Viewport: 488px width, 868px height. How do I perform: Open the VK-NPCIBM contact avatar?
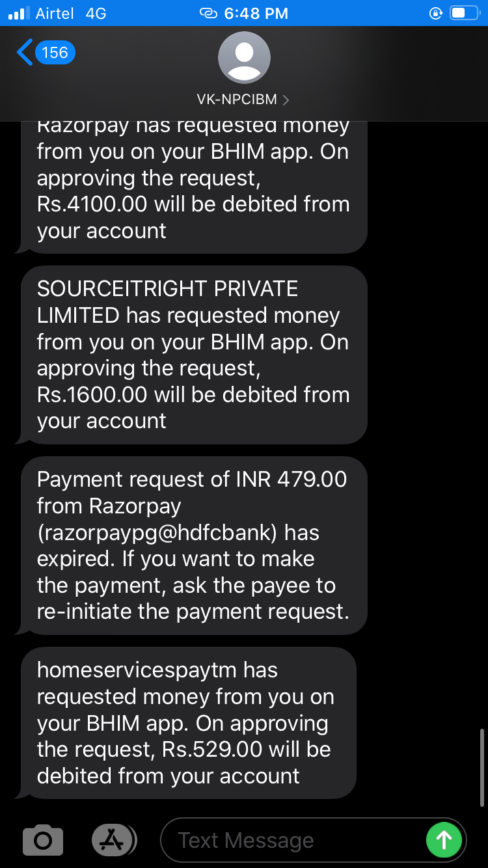coord(244,57)
